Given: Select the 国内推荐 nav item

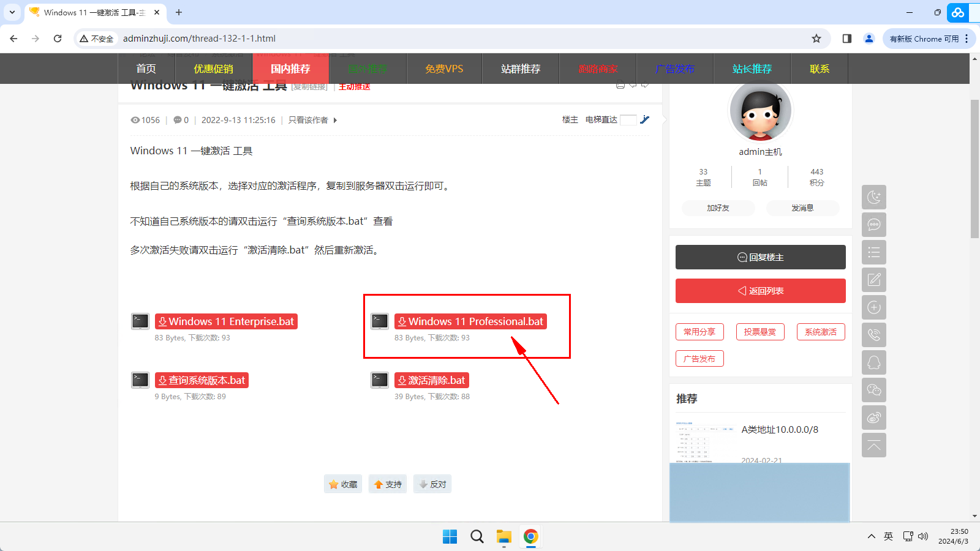Looking at the screenshot, I should [x=290, y=69].
